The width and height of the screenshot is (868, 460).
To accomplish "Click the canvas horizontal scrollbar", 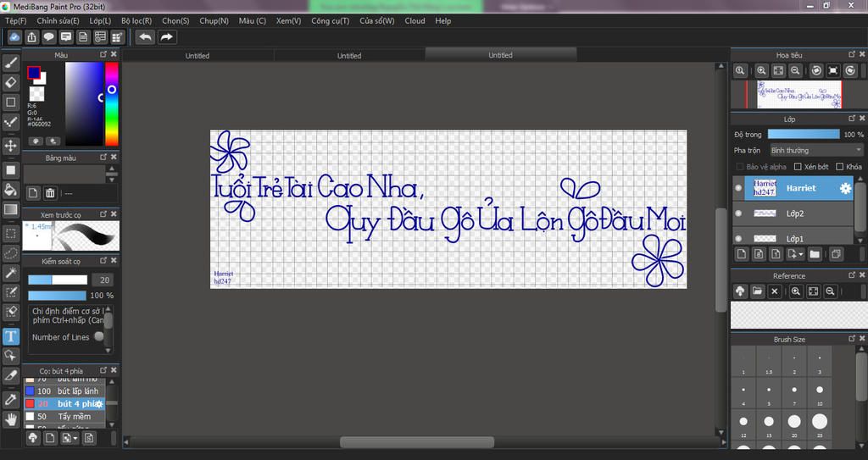I will click(416, 441).
